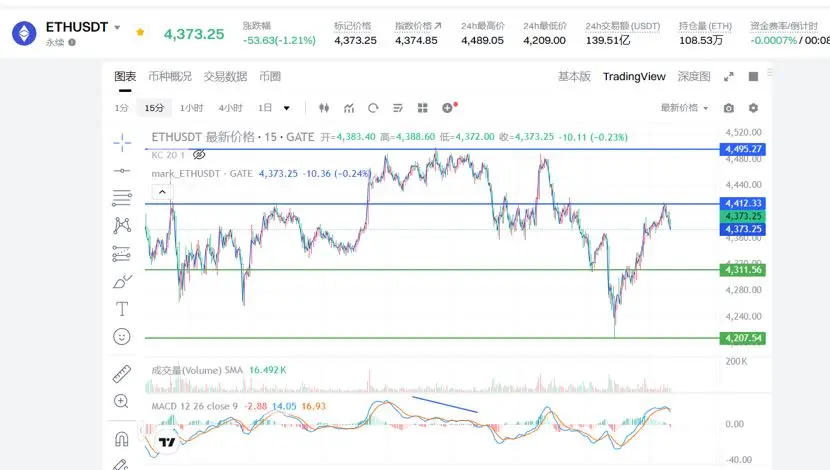
Task: Toggle KC 20 1 indicator visibility
Action: 199,155
